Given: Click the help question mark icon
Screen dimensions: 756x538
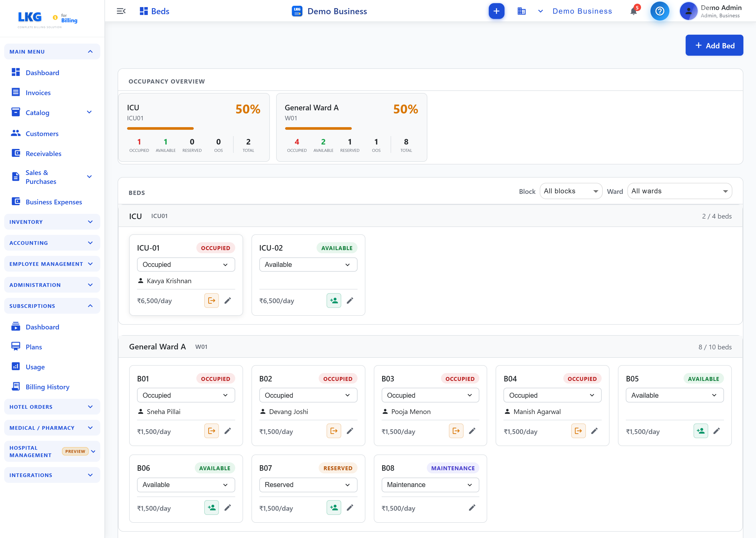Looking at the screenshot, I should click(659, 11).
